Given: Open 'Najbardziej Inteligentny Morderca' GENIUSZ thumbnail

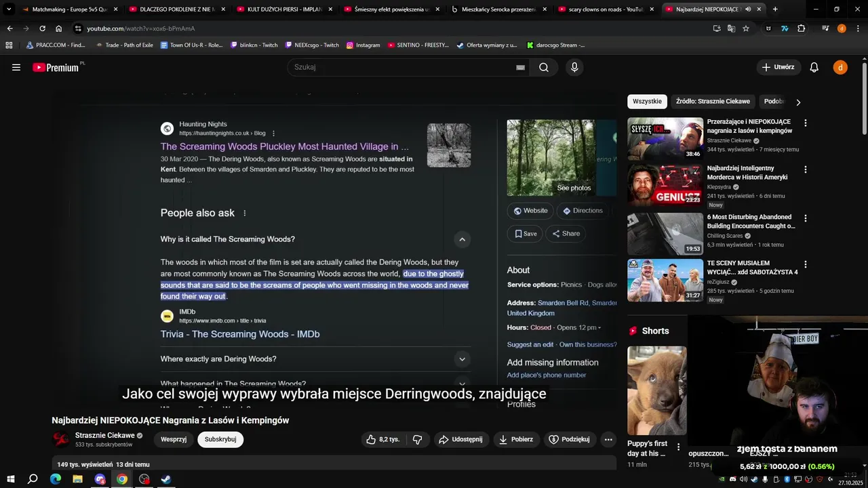Looking at the screenshot, I should 665,185.
